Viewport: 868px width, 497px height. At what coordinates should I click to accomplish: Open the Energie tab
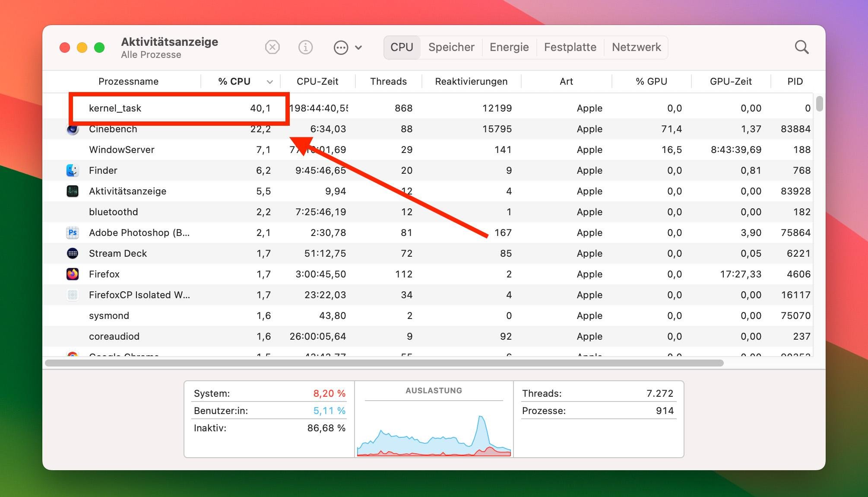pos(509,47)
